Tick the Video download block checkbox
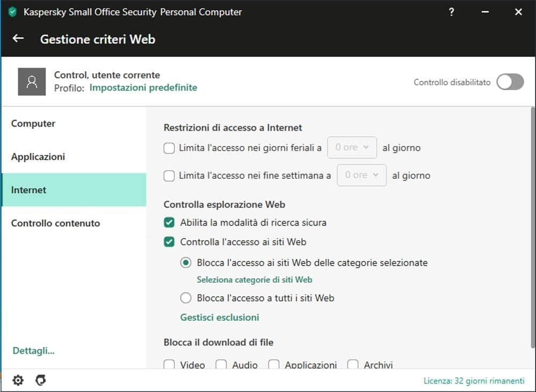The width and height of the screenshot is (536, 392). pyautogui.click(x=169, y=364)
